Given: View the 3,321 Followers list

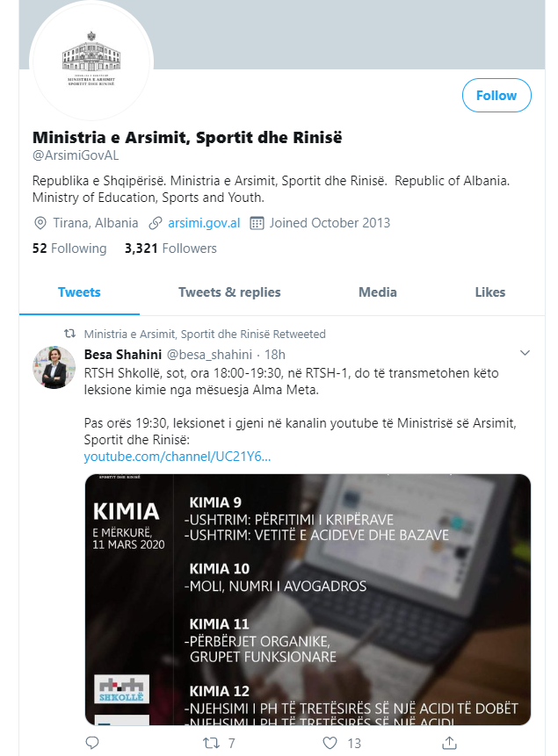Looking at the screenshot, I should coord(170,248).
